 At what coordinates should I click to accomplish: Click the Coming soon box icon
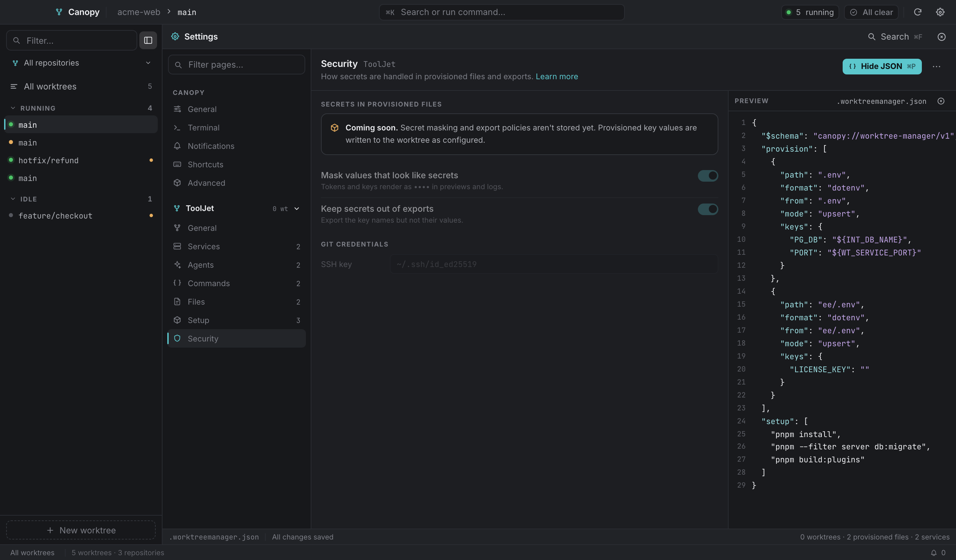(334, 128)
